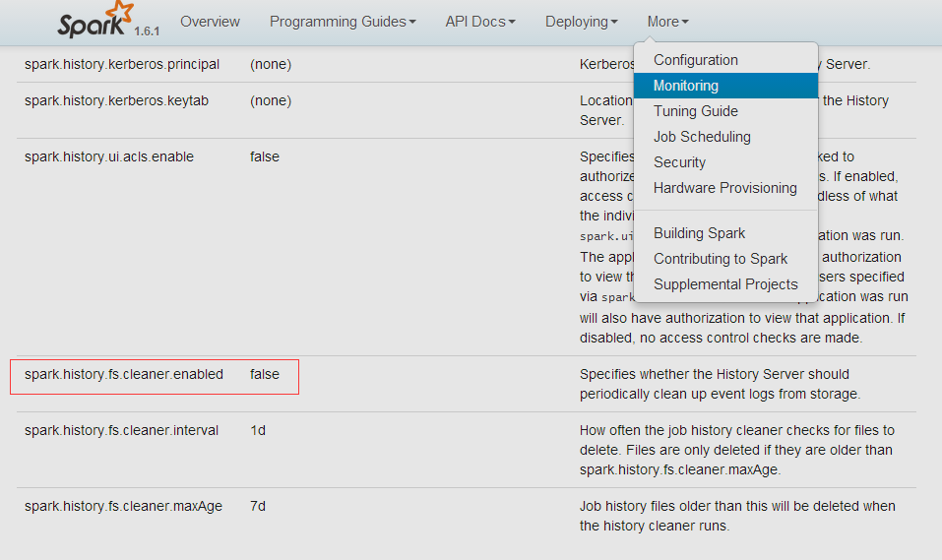Choose Security in the dropdown menu
This screenshot has height=560, width=942.
(x=725, y=162)
